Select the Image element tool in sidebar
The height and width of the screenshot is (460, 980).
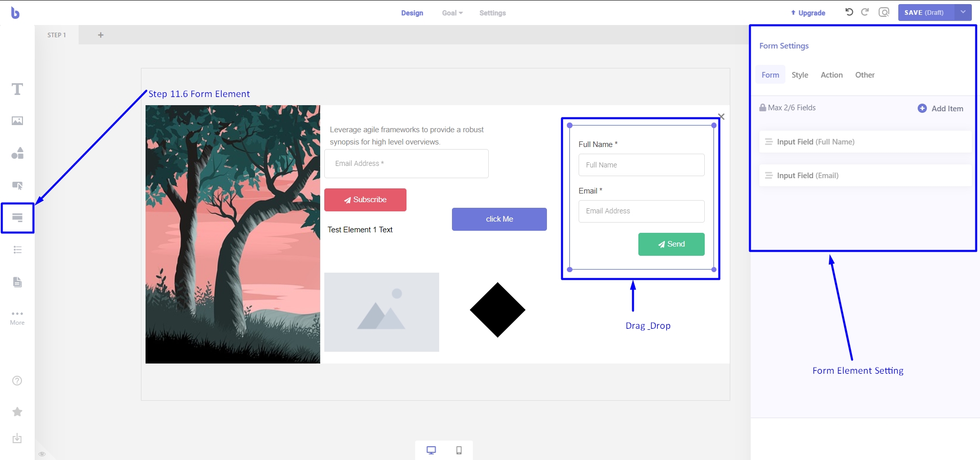click(x=17, y=121)
